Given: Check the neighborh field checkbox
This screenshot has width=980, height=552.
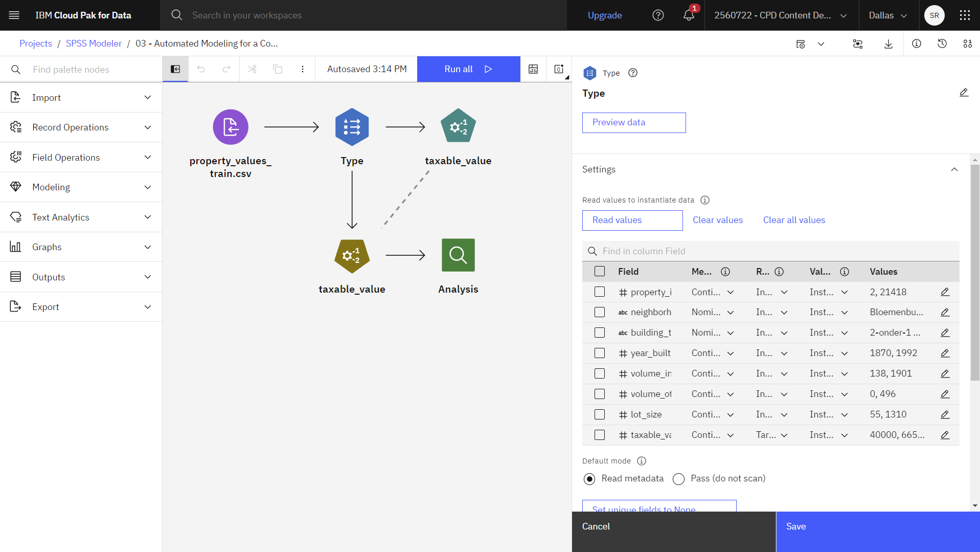Looking at the screenshot, I should point(600,313).
